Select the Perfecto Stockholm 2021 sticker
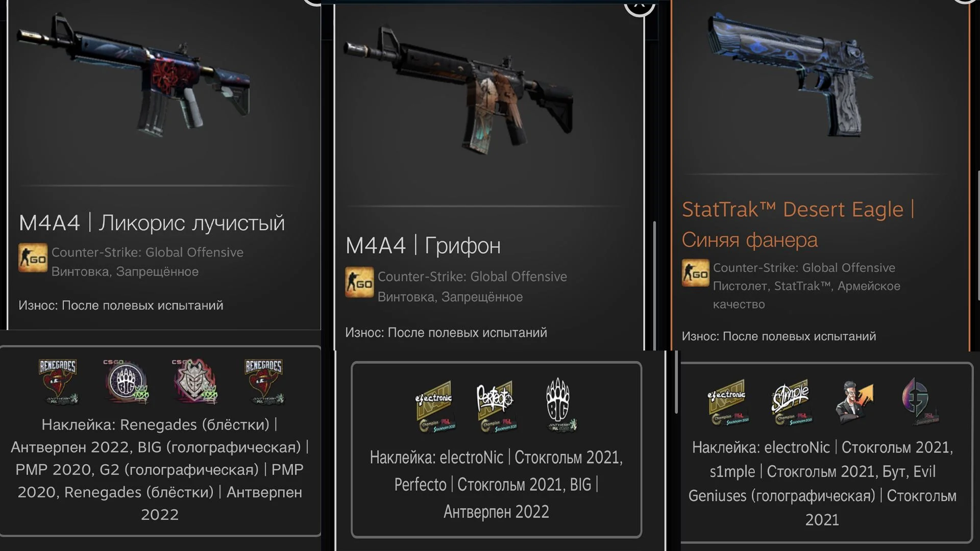The width and height of the screenshot is (980, 551). [496, 406]
